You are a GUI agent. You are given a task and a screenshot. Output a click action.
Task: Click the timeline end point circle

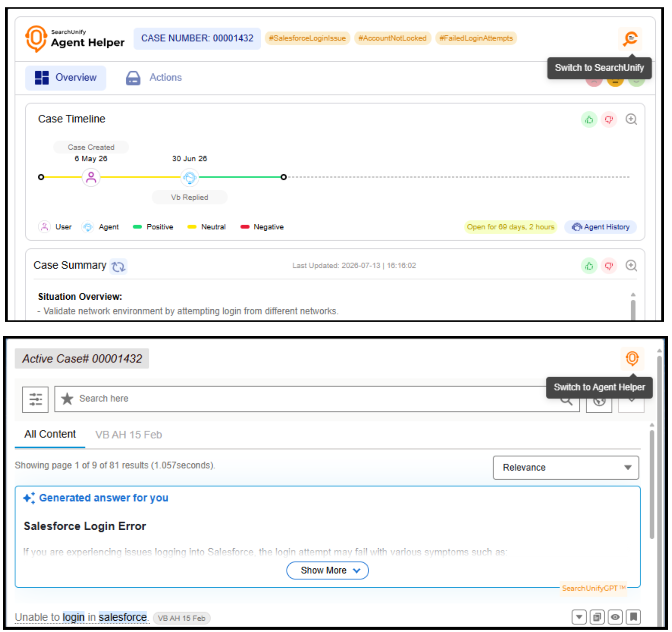pyautogui.click(x=284, y=177)
